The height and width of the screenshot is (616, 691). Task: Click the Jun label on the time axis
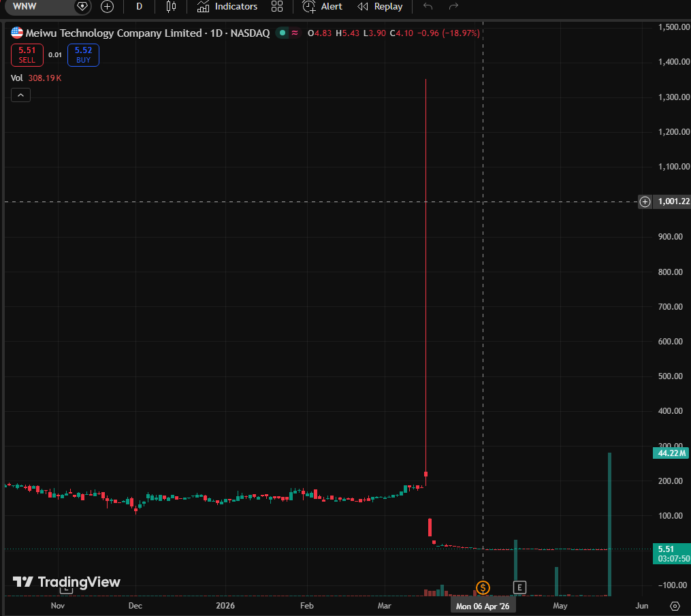coord(641,606)
